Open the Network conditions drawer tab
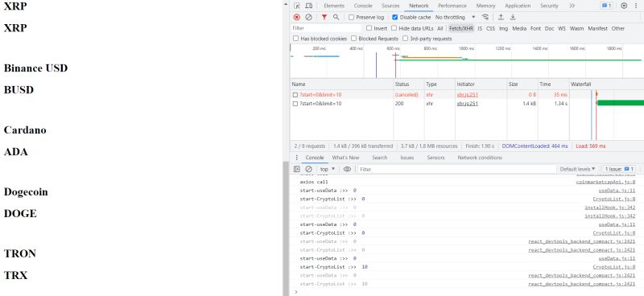 point(480,158)
